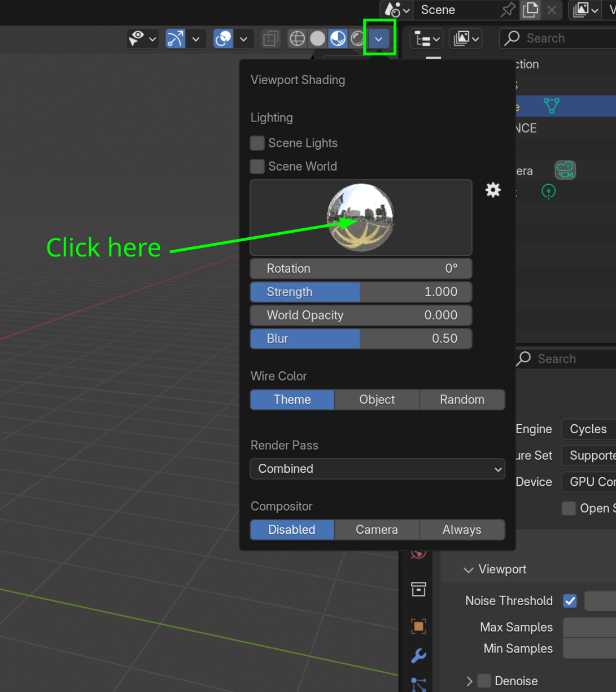Enable the Scene Lights checkbox
The width and height of the screenshot is (616, 692).
tap(257, 143)
